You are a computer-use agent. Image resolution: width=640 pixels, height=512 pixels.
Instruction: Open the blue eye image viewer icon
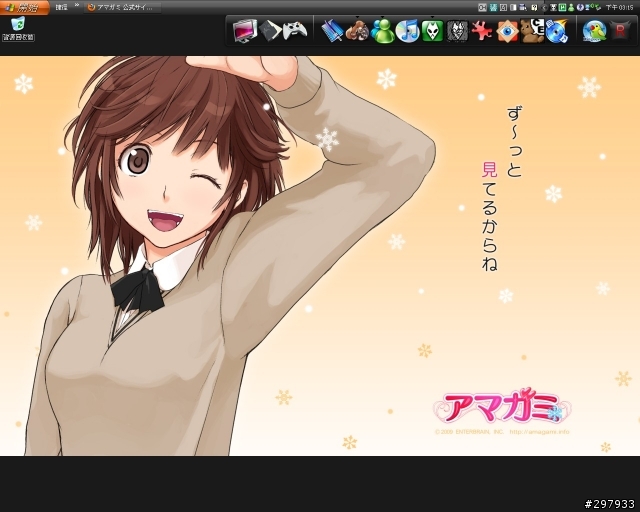507,31
